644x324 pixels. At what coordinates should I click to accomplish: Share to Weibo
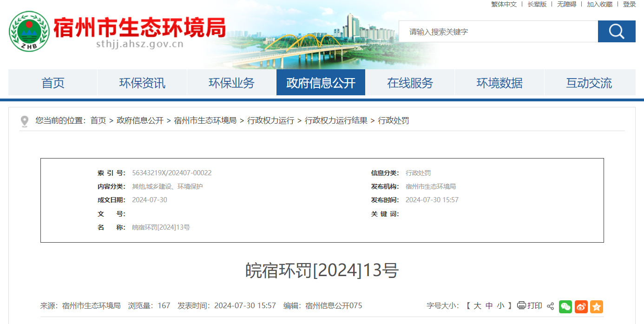point(581,306)
